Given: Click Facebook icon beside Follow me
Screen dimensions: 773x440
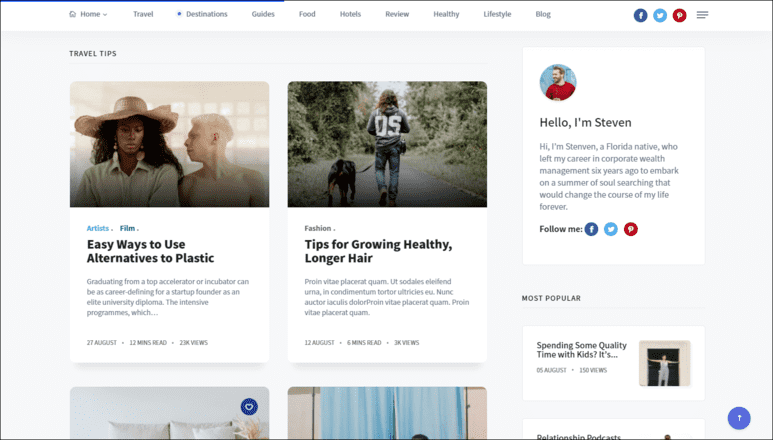Looking at the screenshot, I should tap(591, 229).
